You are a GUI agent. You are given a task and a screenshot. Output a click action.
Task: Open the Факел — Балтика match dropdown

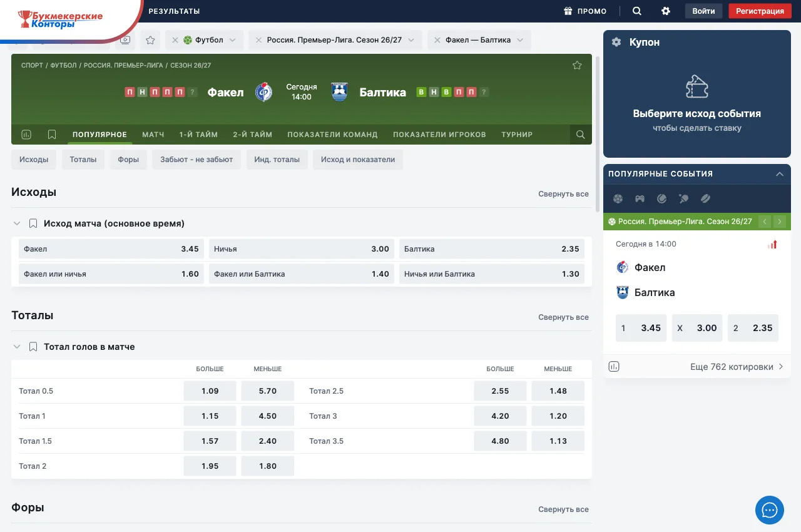[x=520, y=40]
